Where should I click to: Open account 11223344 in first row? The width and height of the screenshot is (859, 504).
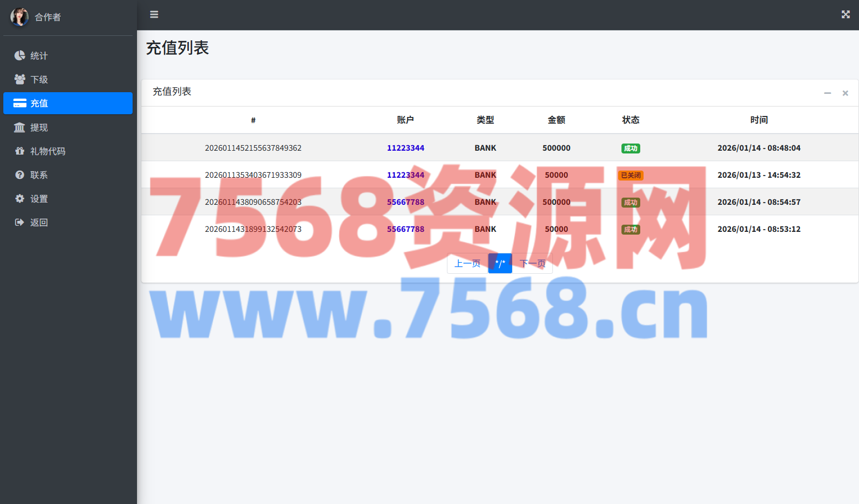point(405,148)
